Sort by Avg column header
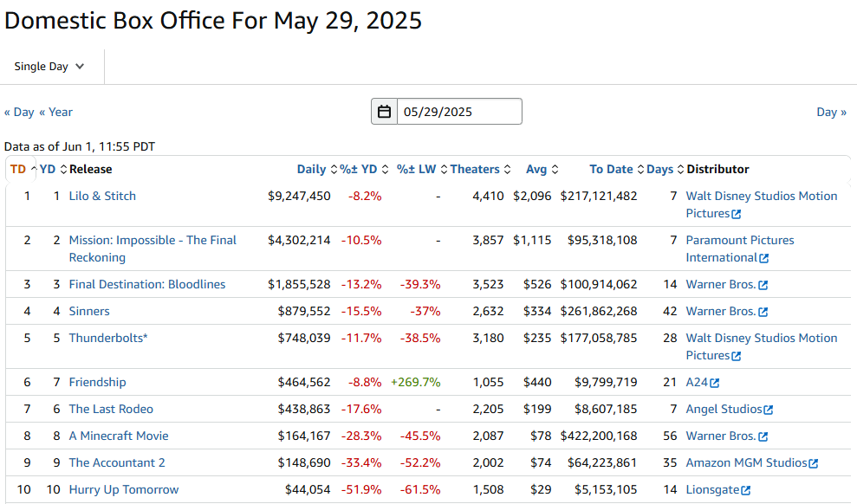Viewport: 857px width, 504px height. (542, 169)
